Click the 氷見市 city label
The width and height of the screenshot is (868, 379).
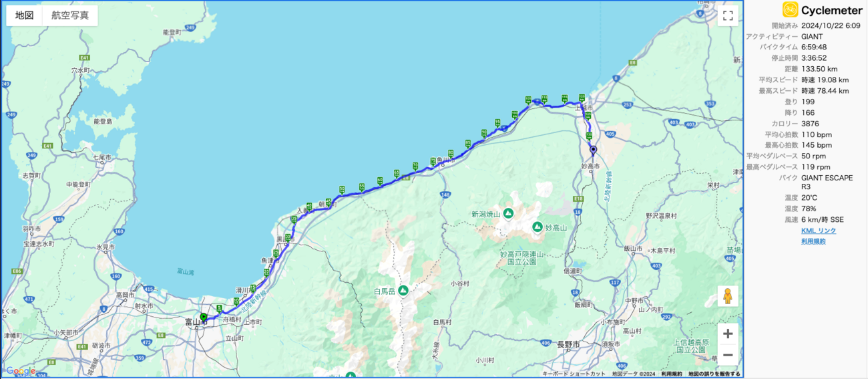pos(105,247)
